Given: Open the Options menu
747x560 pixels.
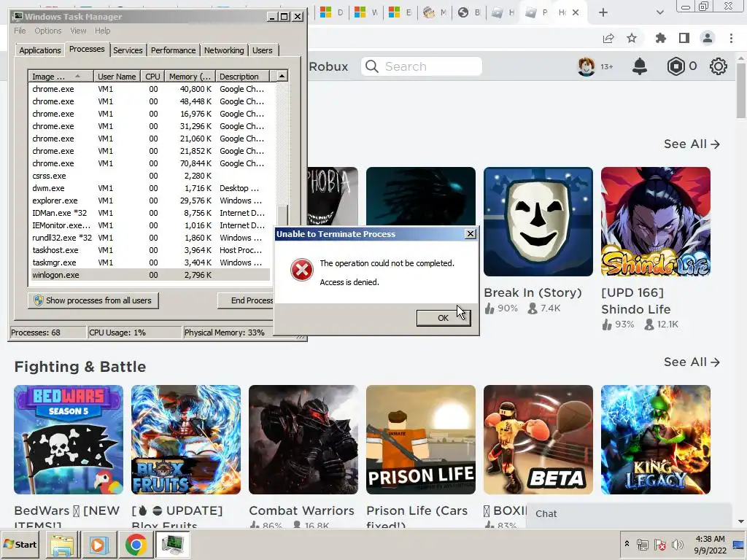Looking at the screenshot, I should 47,31.
